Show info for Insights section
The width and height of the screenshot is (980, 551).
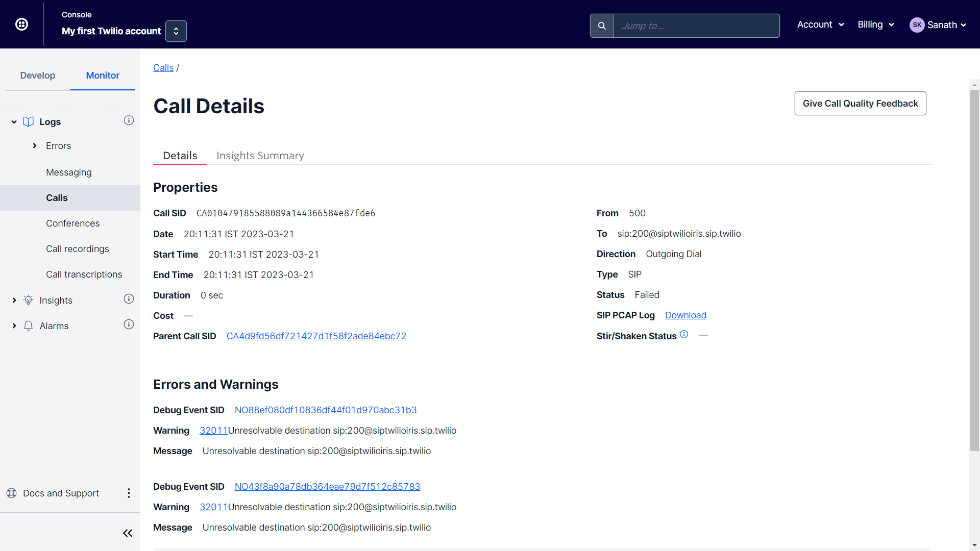pyautogui.click(x=129, y=299)
